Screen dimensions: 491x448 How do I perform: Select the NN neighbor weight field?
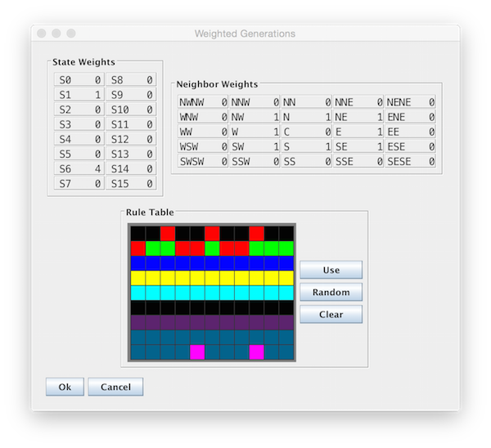click(x=307, y=102)
